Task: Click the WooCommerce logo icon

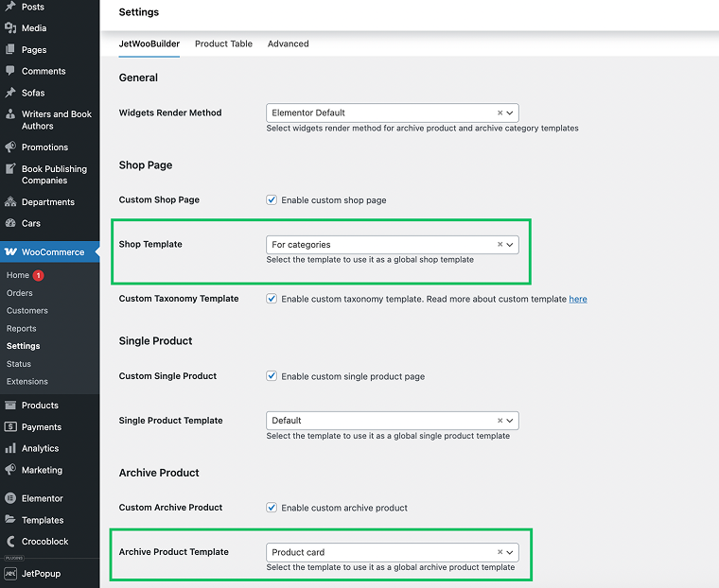Action: [x=10, y=251]
